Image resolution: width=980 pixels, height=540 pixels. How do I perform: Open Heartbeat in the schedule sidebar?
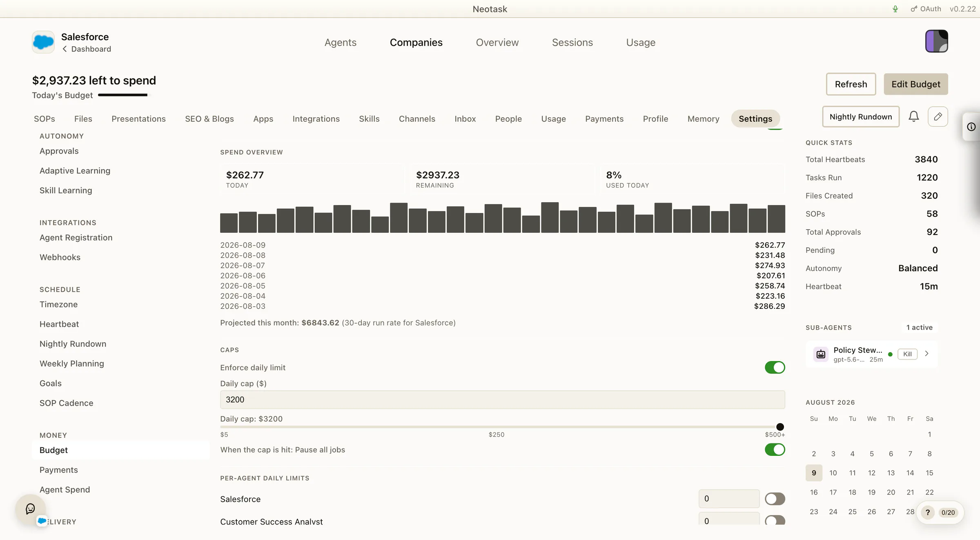59,324
